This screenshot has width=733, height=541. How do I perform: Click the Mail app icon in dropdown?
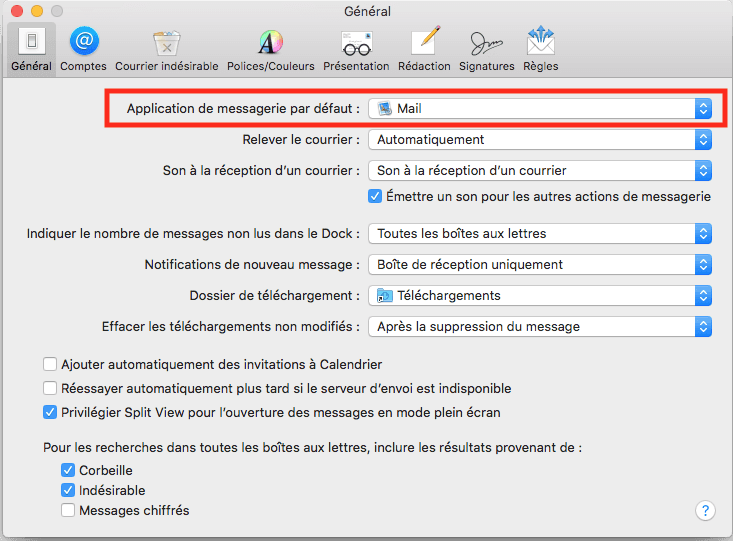(x=385, y=108)
